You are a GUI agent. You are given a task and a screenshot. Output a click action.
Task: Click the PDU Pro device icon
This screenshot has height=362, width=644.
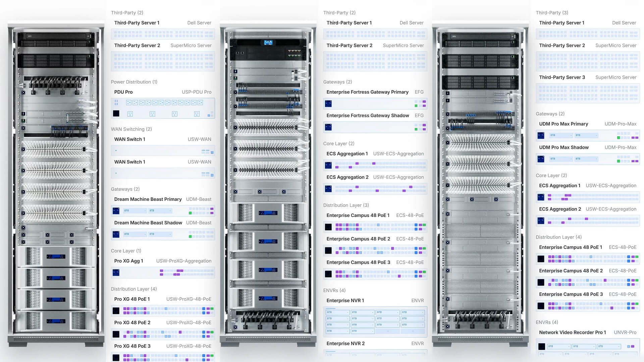click(x=116, y=114)
